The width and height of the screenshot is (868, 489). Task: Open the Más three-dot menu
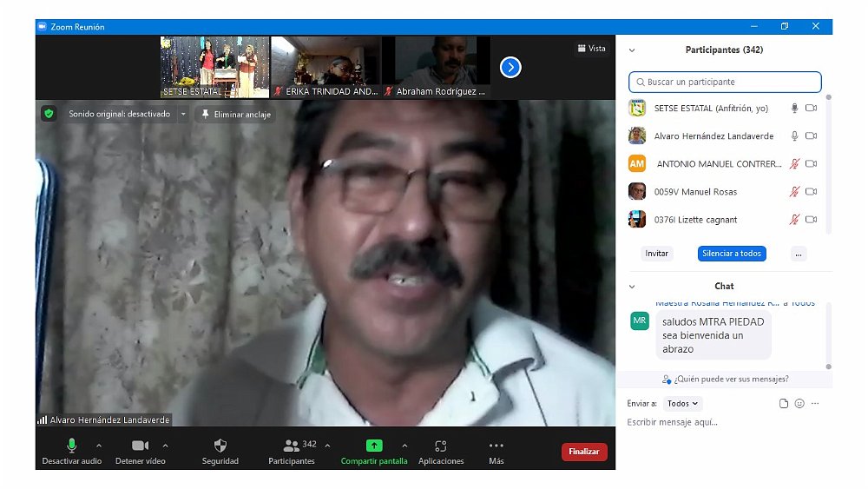(496, 446)
